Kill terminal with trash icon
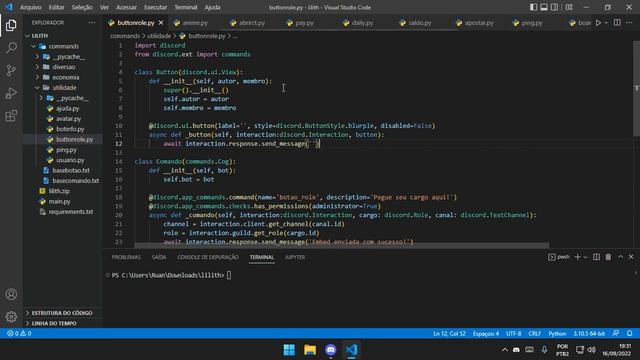This screenshot has height=360, width=640. click(608, 257)
